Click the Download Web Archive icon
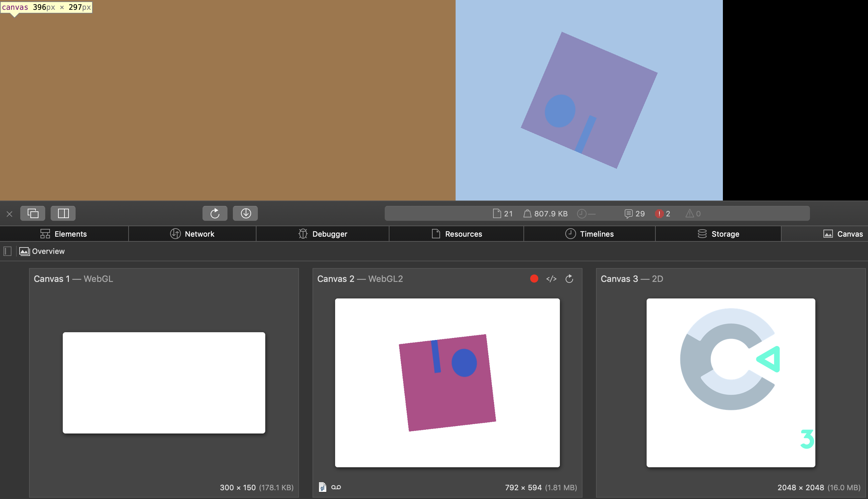This screenshot has width=868, height=499. [x=245, y=213]
